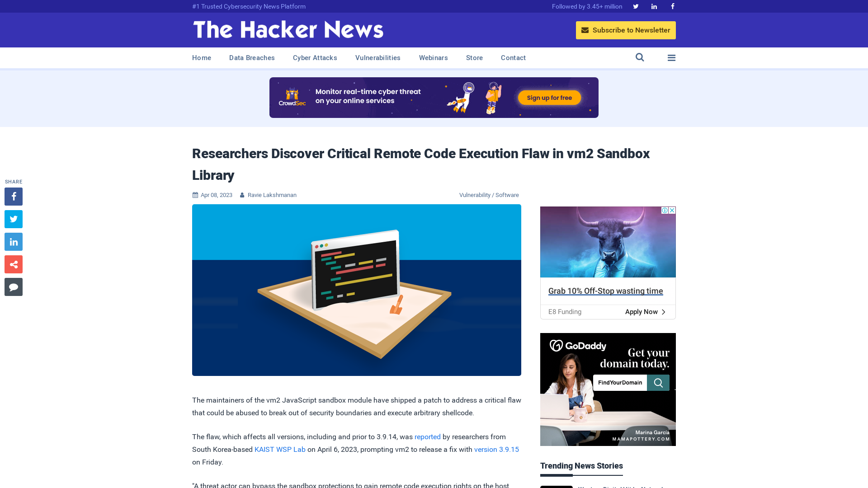Click the comment/discuss icon

pos(13,286)
